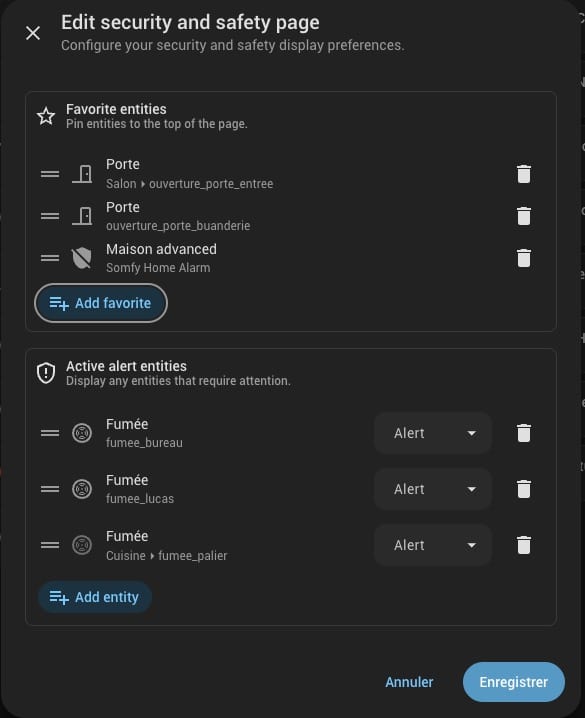The image size is (585, 718).
Task: Click the Annuler cancel link
Action: 409,682
